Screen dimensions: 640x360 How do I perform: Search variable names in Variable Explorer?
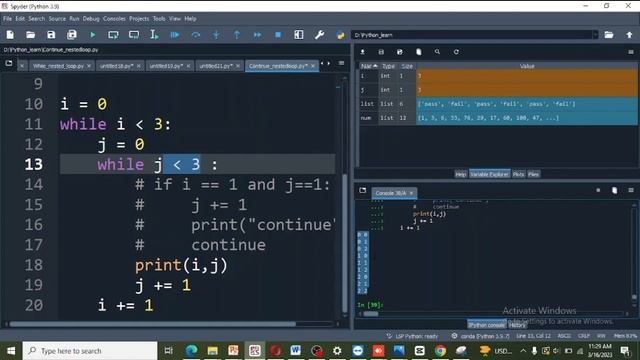437,52
